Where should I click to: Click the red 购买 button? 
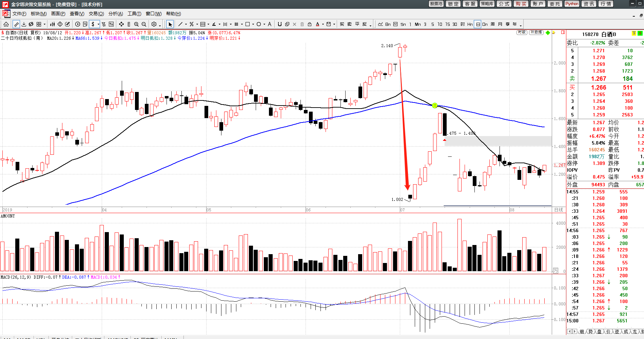[521, 4]
